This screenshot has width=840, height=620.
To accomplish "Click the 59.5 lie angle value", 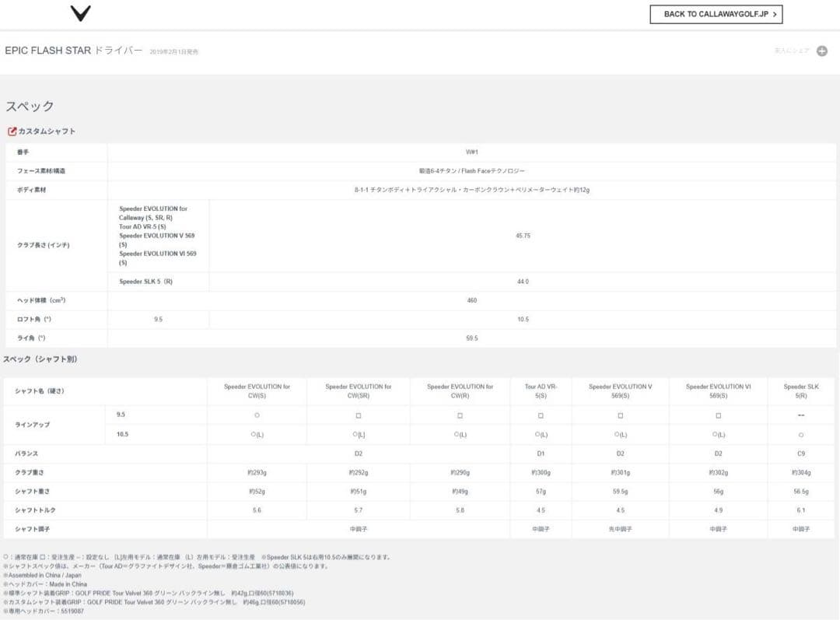I will point(471,338).
